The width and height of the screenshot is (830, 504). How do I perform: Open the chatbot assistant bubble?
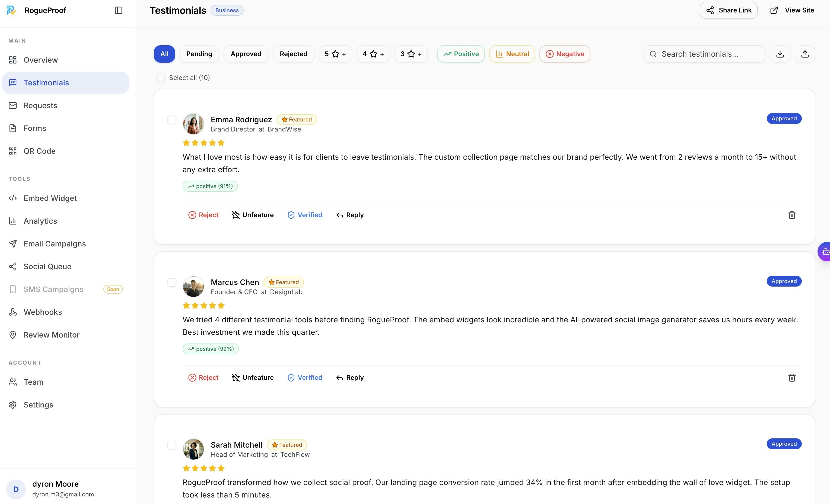coord(825,252)
